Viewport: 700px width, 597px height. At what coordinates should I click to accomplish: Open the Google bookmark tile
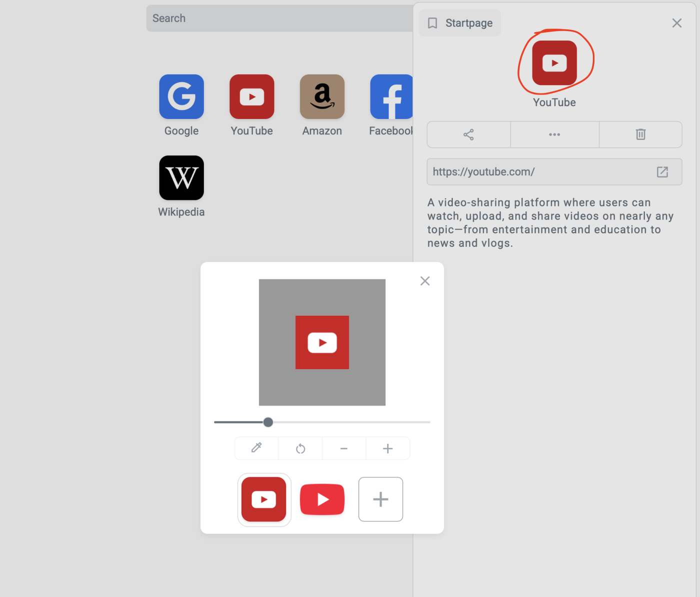click(181, 96)
